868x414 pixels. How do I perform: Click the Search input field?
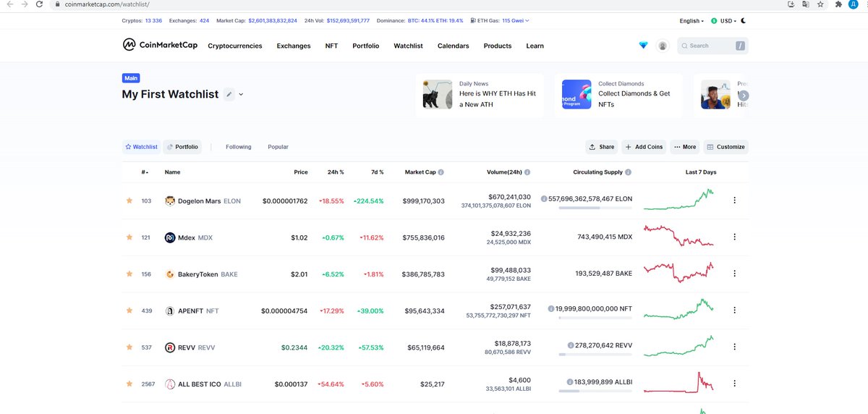tap(712, 46)
